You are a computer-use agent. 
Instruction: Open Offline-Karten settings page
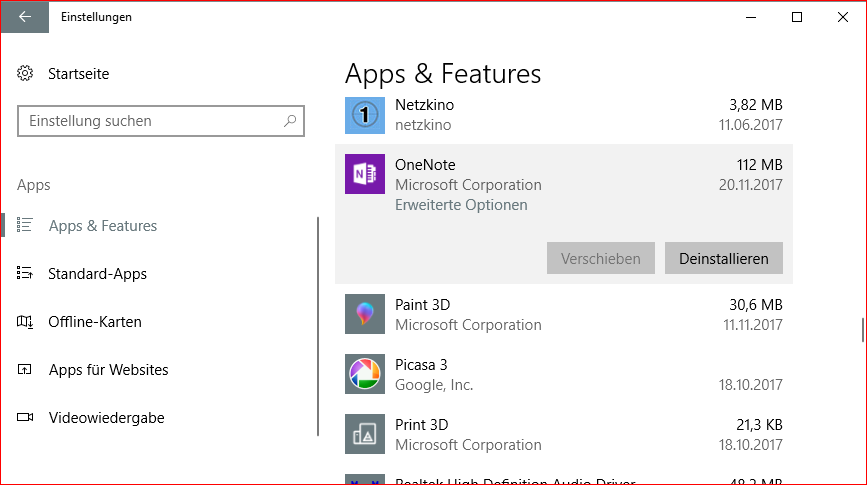[x=95, y=322]
